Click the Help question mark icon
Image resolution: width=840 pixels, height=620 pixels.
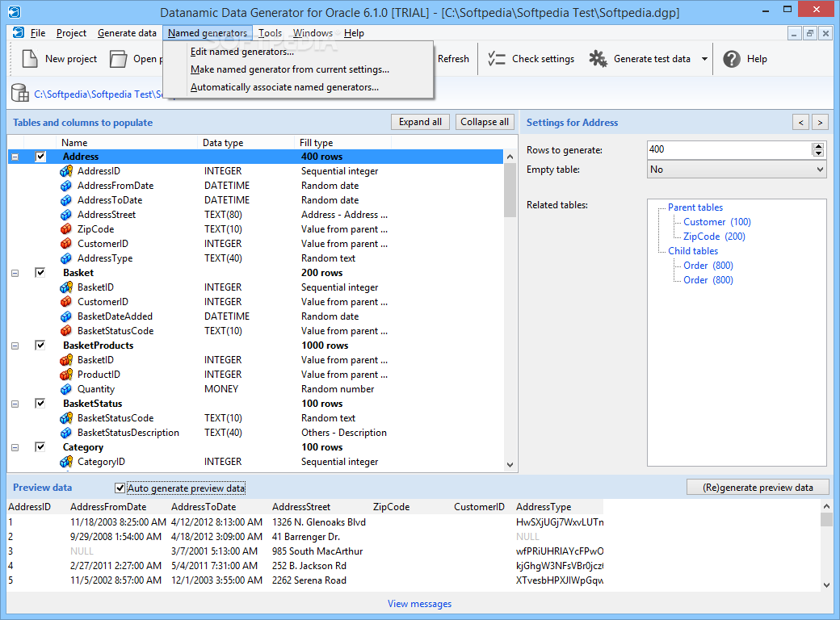point(731,59)
